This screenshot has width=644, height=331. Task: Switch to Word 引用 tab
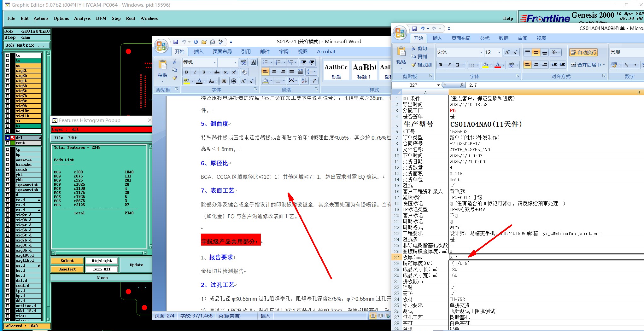pos(246,51)
